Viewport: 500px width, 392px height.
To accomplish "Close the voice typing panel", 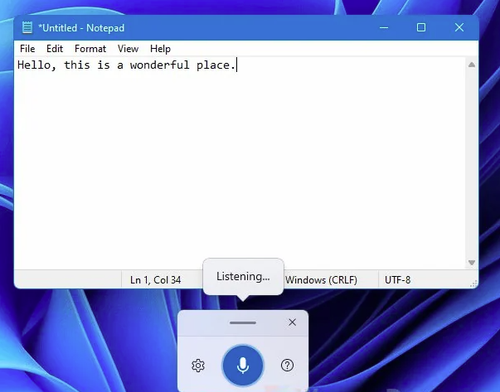I will 292,322.
